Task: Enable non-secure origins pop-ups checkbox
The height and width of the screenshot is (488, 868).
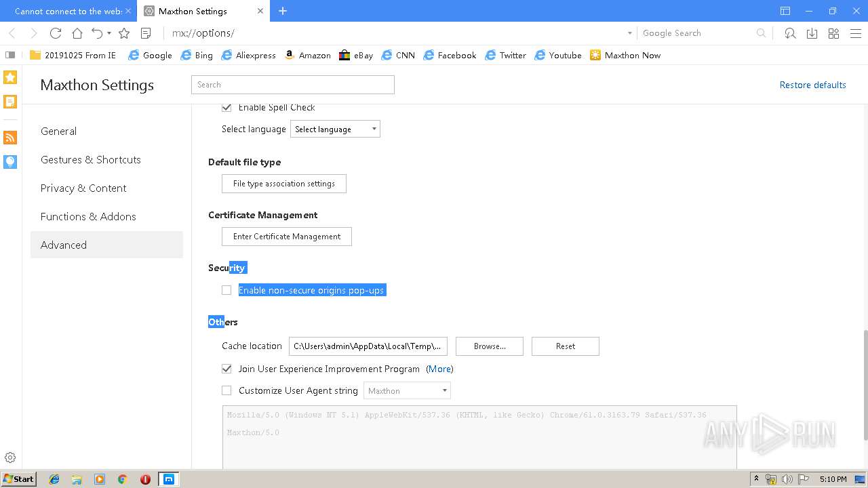Action: (226, 290)
